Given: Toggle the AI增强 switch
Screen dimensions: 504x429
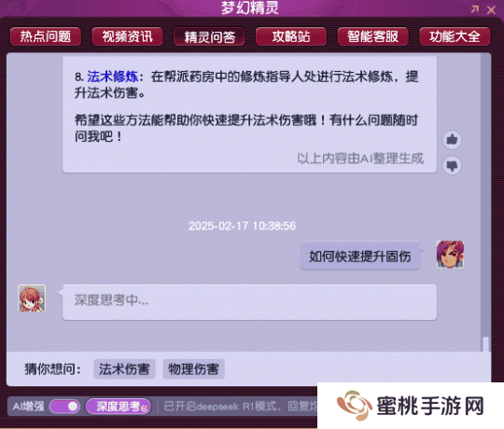Looking at the screenshot, I should pos(64,407).
